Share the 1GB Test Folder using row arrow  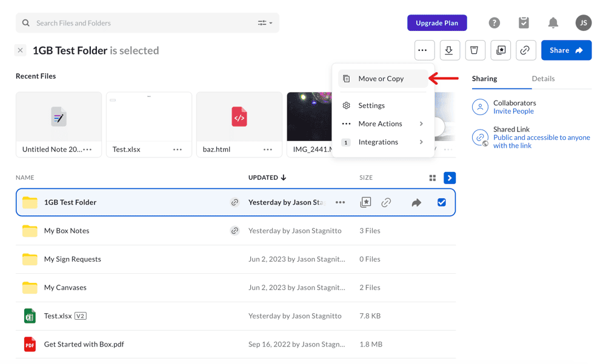(x=416, y=203)
